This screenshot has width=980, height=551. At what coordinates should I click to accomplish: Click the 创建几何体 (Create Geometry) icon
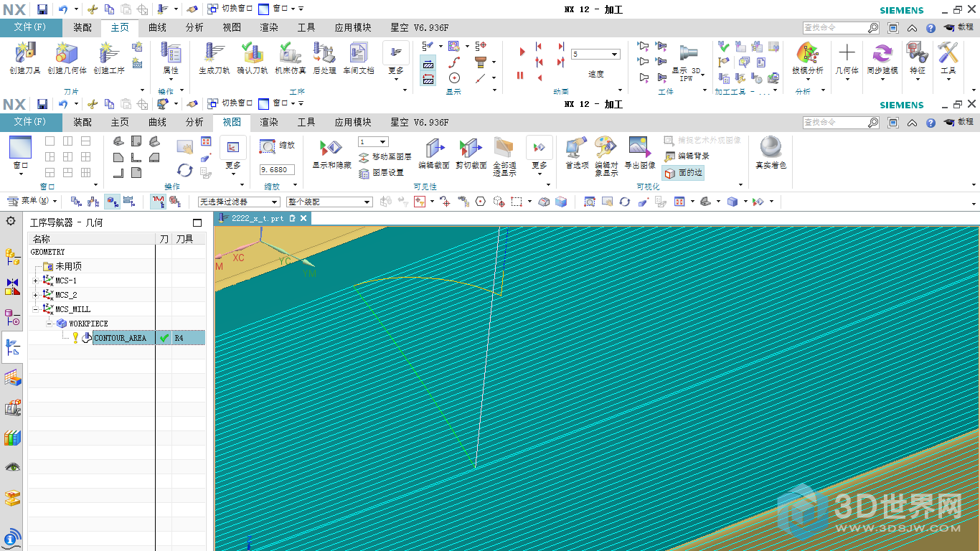(66, 53)
